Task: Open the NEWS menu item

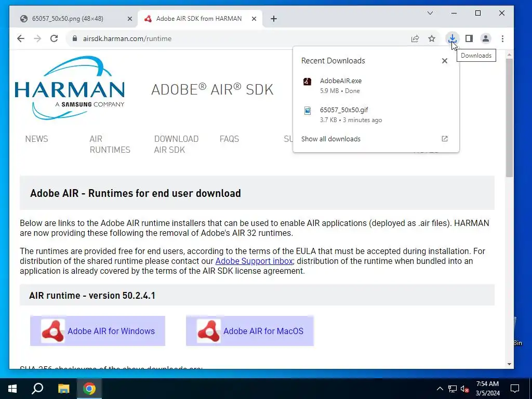Action: [x=37, y=139]
